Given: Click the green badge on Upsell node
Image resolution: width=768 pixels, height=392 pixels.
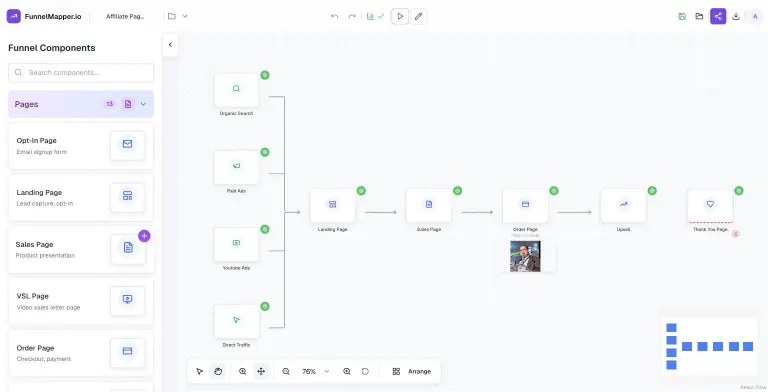Looking at the screenshot, I should (652, 191).
